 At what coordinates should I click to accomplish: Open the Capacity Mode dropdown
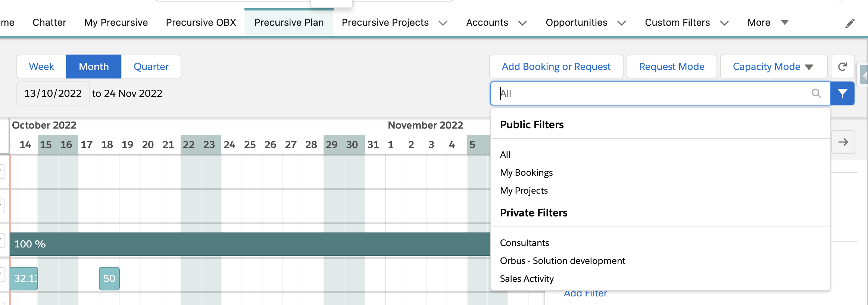(773, 67)
